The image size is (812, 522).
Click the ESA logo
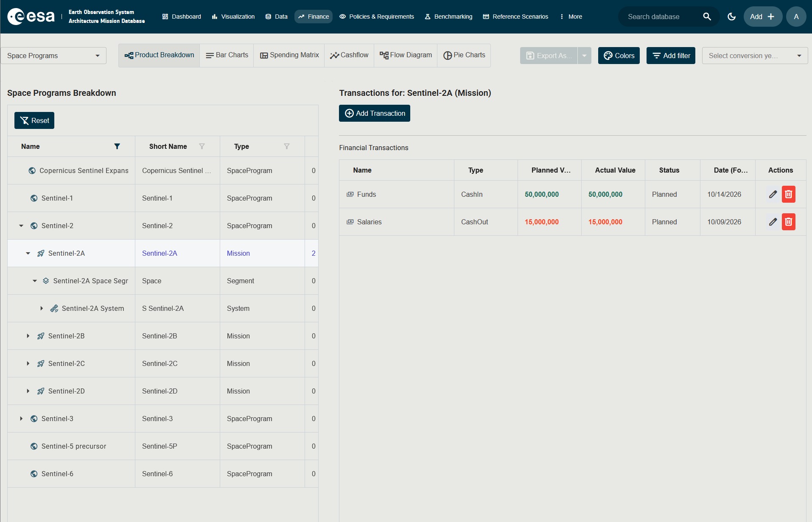[x=31, y=17]
